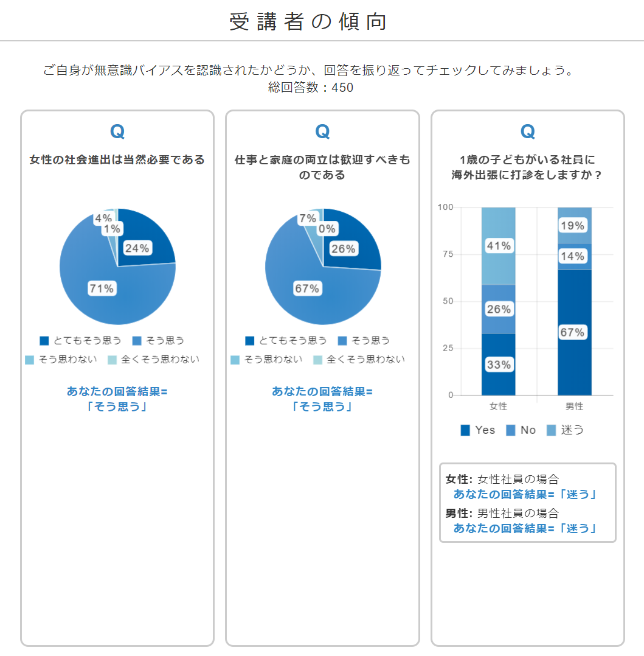Click 仕事と家庭の両立は歓迎すべきものである question title
The height and width of the screenshot is (656, 644).
pos(322,167)
